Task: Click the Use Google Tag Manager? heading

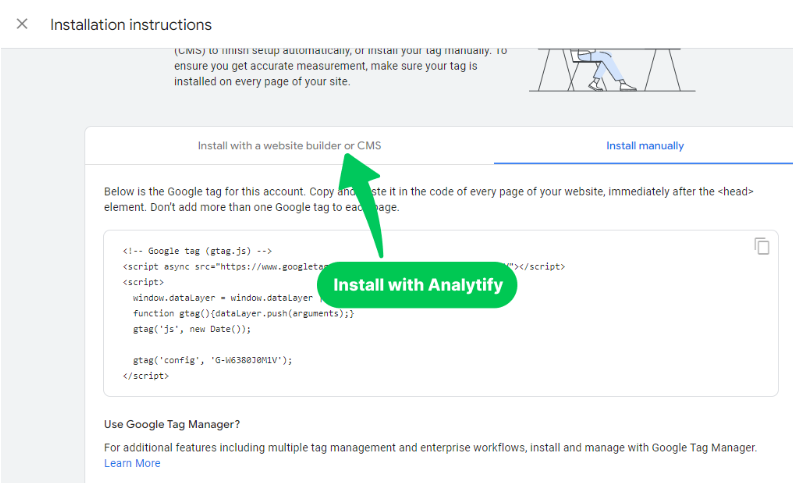Action: 172,424
